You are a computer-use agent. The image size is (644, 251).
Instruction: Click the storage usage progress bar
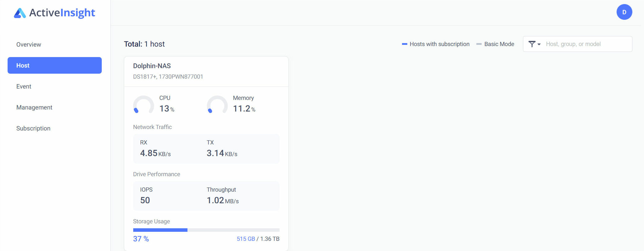click(206, 230)
